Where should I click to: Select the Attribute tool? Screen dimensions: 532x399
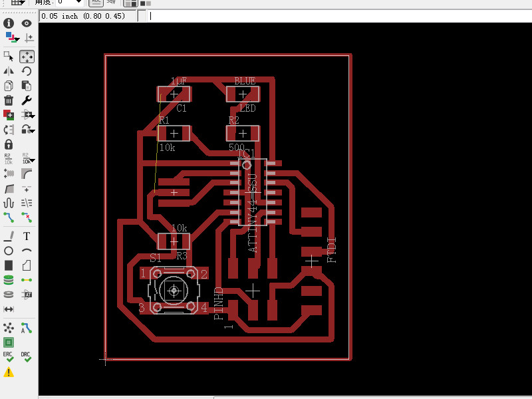click(27, 295)
